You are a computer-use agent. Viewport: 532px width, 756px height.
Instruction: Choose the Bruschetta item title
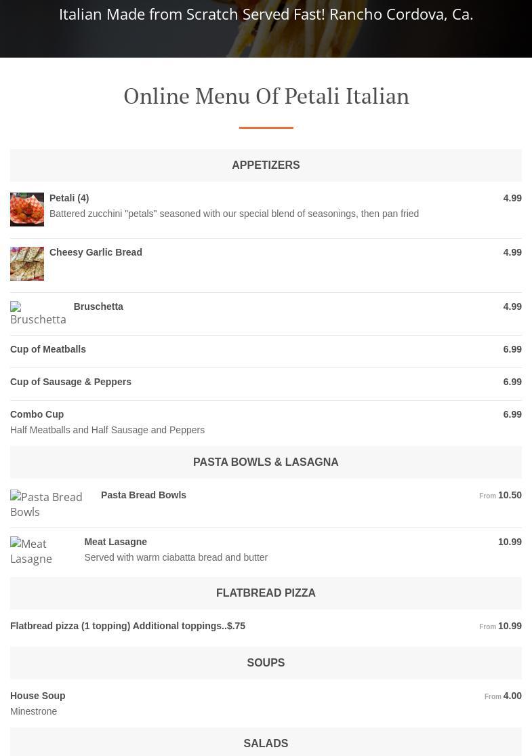(98, 306)
